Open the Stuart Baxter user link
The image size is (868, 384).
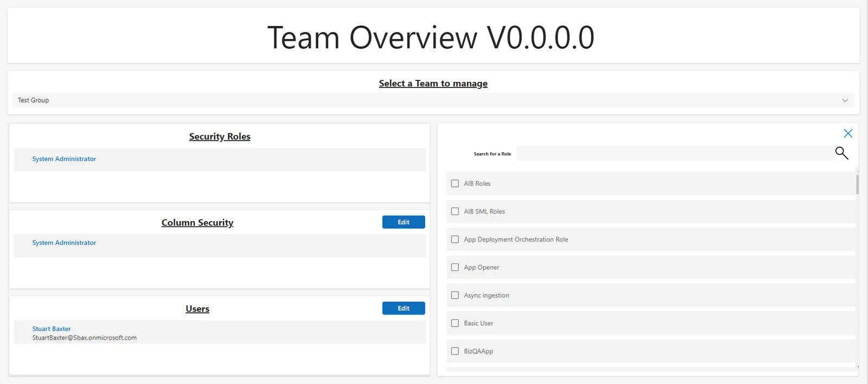pyautogui.click(x=52, y=329)
